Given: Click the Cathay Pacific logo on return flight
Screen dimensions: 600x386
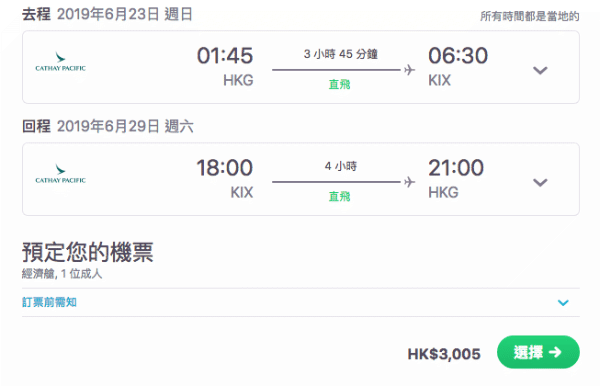Looking at the screenshot, I should [x=60, y=174].
